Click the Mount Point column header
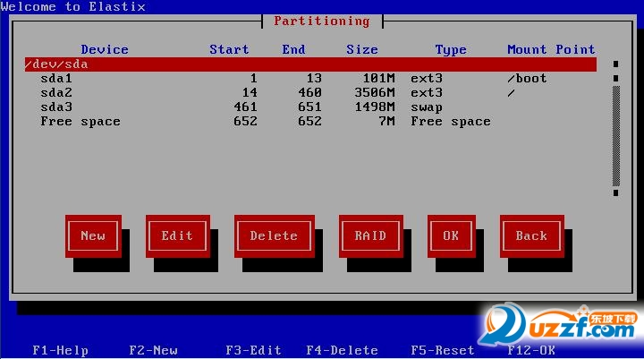This screenshot has width=644, height=359. (551, 50)
